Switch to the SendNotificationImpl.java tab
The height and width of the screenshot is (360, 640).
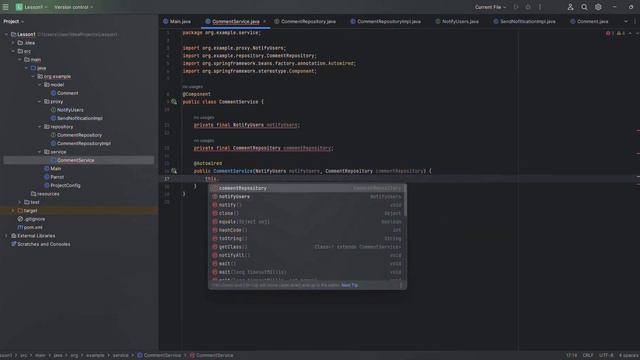[524, 21]
